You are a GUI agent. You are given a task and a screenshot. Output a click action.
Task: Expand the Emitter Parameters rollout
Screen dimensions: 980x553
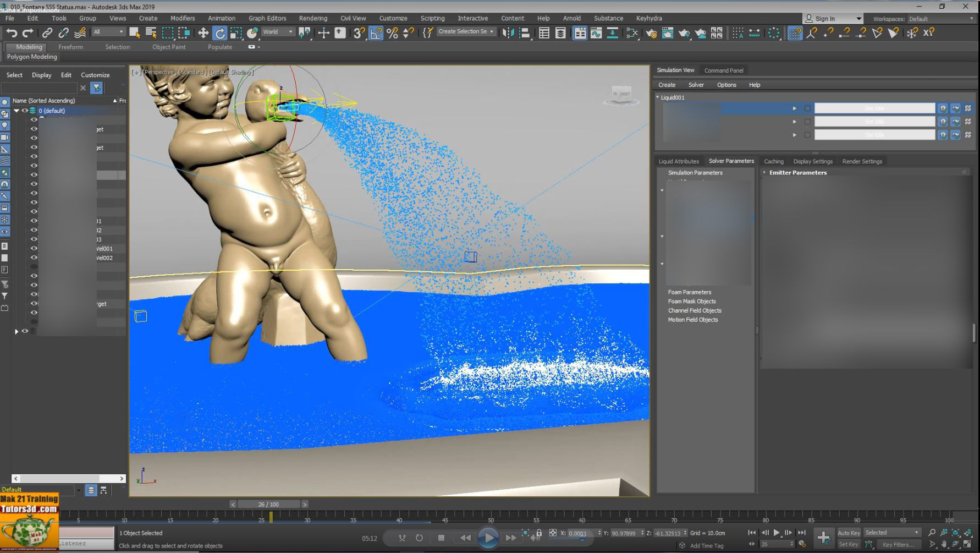764,172
